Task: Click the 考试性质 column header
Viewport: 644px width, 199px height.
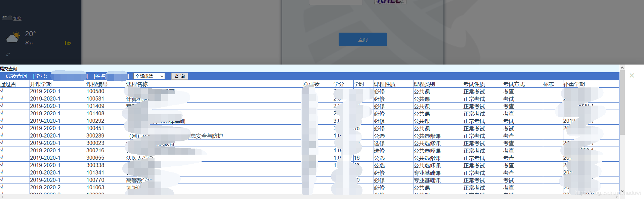Action: pos(474,84)
